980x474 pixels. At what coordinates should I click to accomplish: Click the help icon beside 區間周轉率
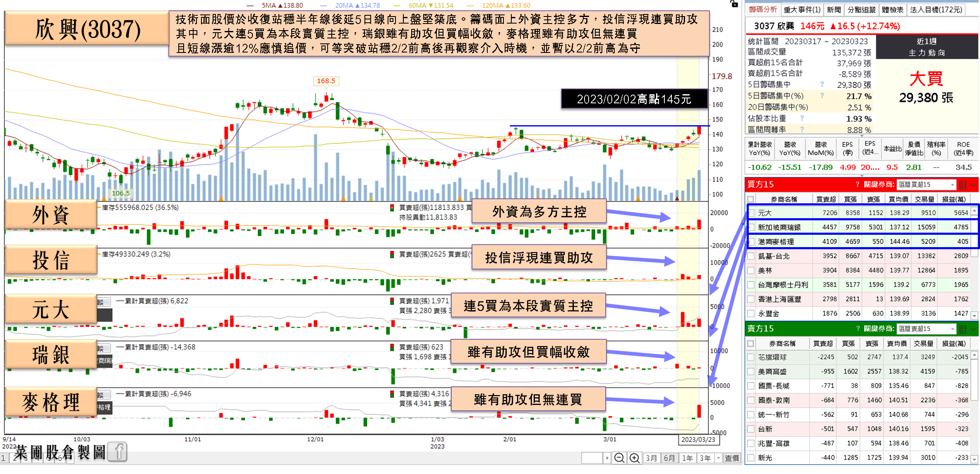point(802,129)
